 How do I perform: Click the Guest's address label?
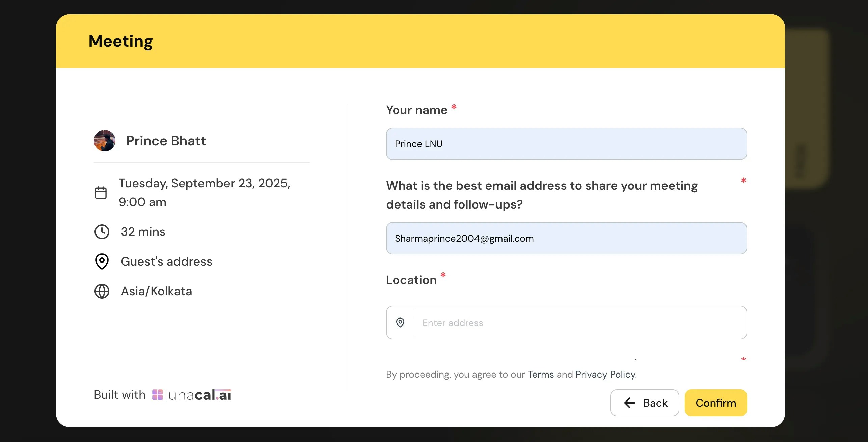pyautogui.click(x=167, y=261)
